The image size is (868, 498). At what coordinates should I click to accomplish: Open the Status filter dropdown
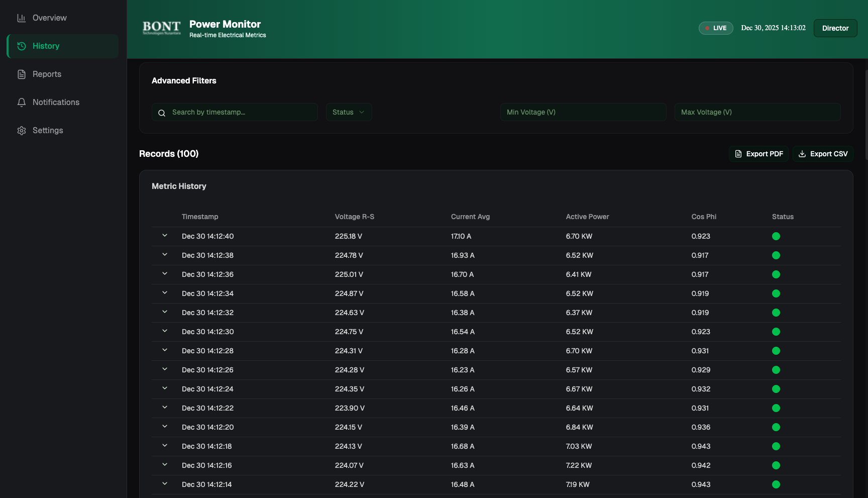pyautogui.click(x=348, y=112)
